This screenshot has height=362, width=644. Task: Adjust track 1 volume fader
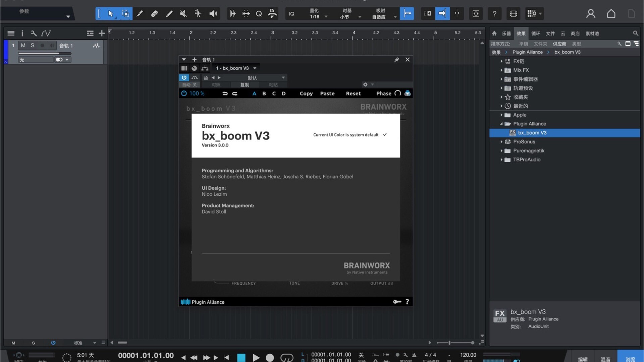click(x=45, y=53)
